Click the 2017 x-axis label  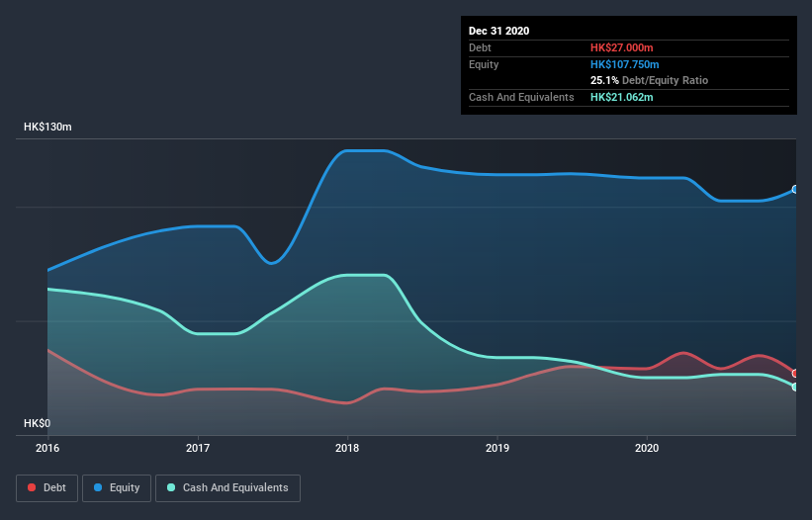pos(197,448)
